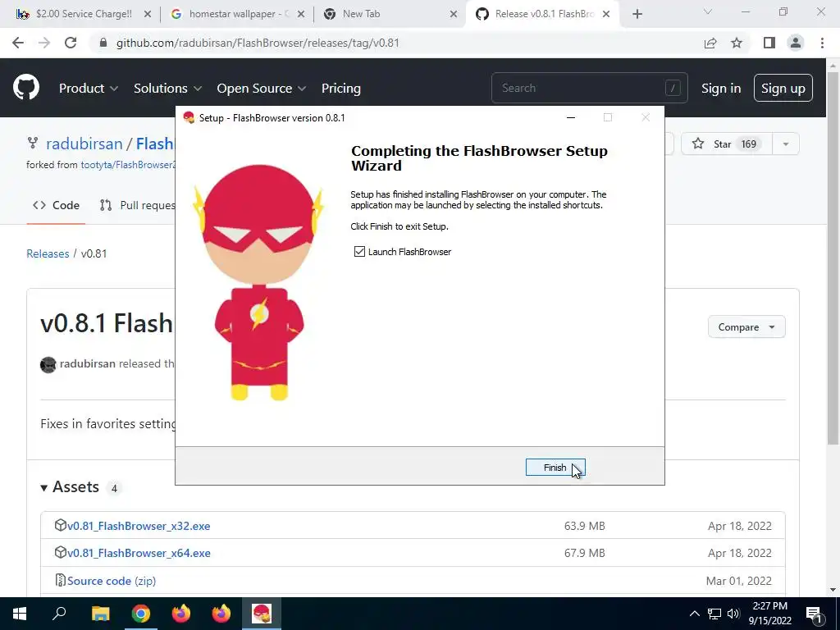Download Source code (zip)
Screen dimensions: 840x630
(x=112, y=581)
